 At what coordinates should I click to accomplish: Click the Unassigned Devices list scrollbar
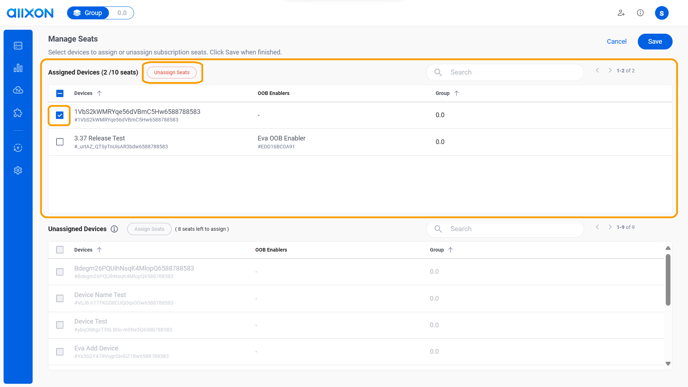coord(668,280)
